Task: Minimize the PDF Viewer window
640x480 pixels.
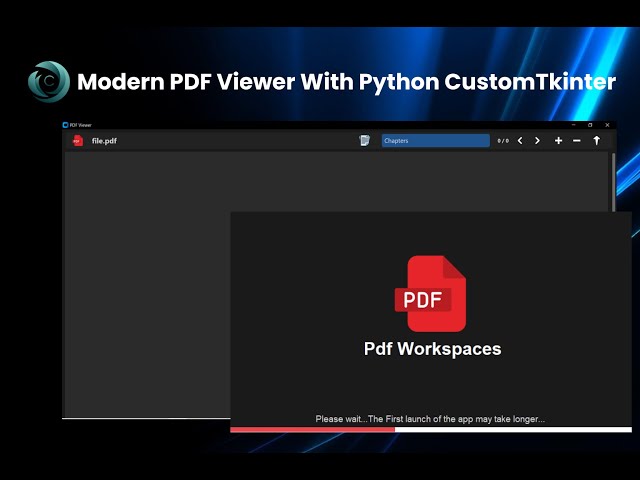Action: (573, 125)
